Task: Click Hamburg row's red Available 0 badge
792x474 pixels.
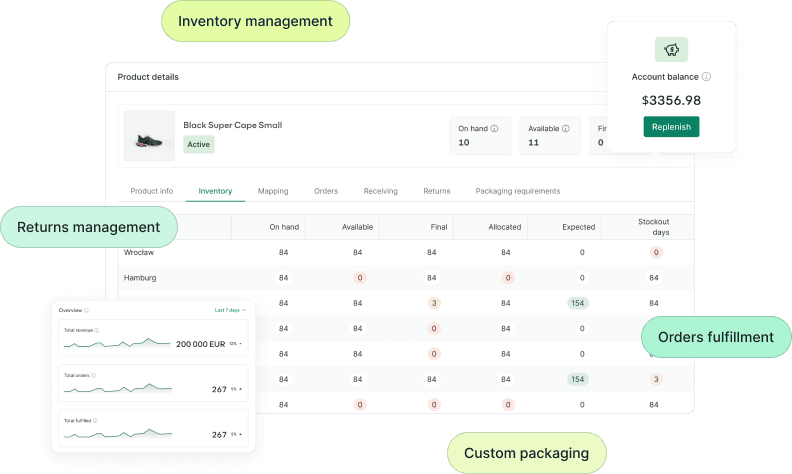Action: pos(360,277)
